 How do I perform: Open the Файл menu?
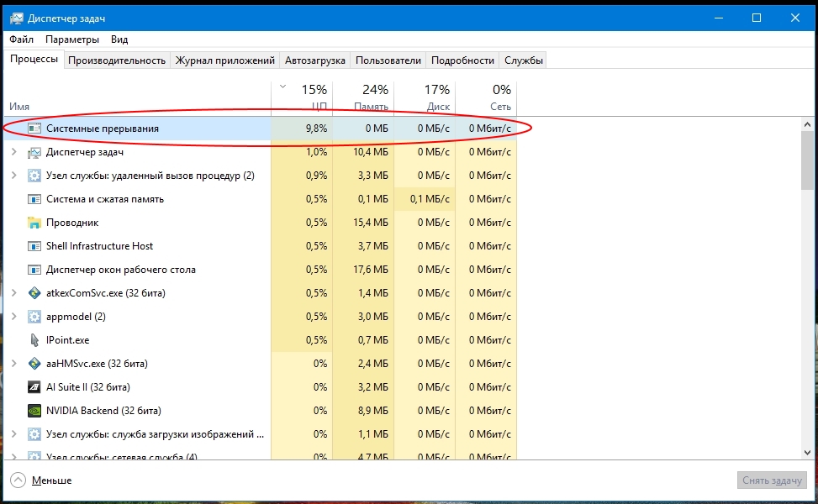pos(22,39)
